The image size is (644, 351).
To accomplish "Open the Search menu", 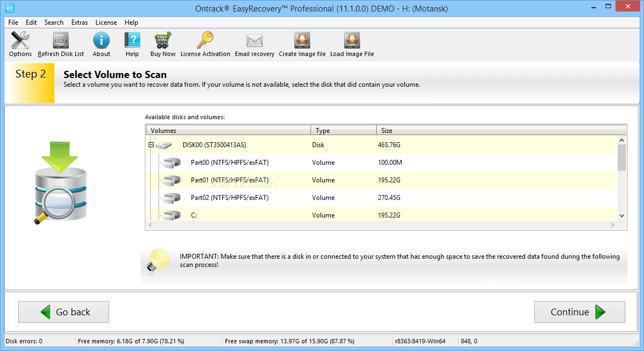I will click(x=54, y=23).
